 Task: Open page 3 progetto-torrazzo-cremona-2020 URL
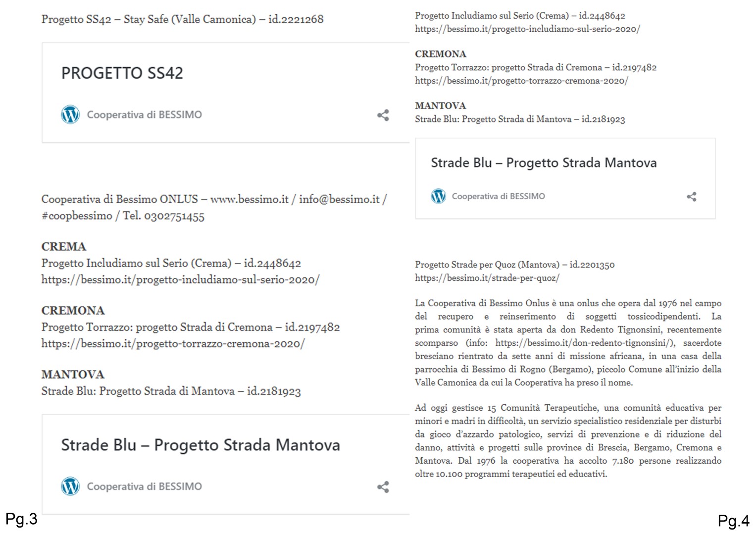point(173,344)
